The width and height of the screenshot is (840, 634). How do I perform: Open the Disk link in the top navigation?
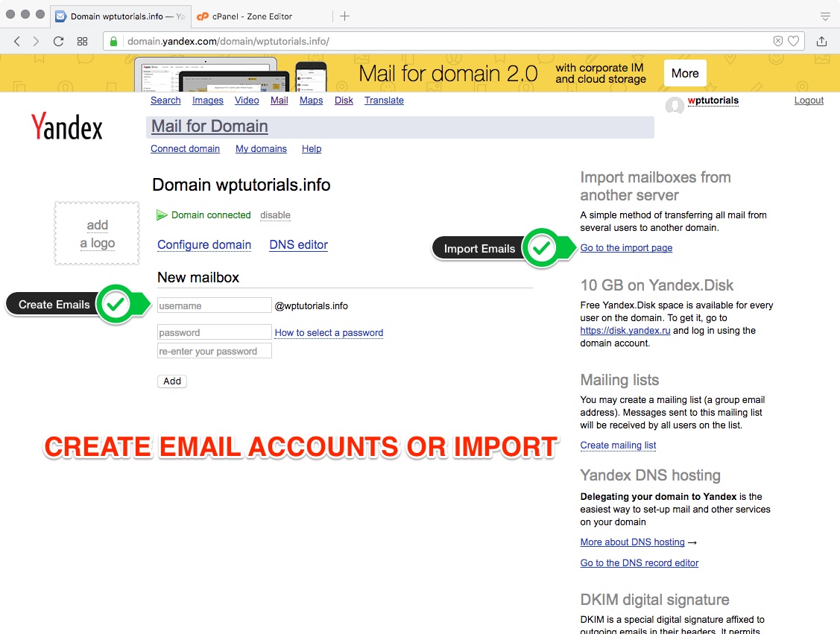click(344, 100)
